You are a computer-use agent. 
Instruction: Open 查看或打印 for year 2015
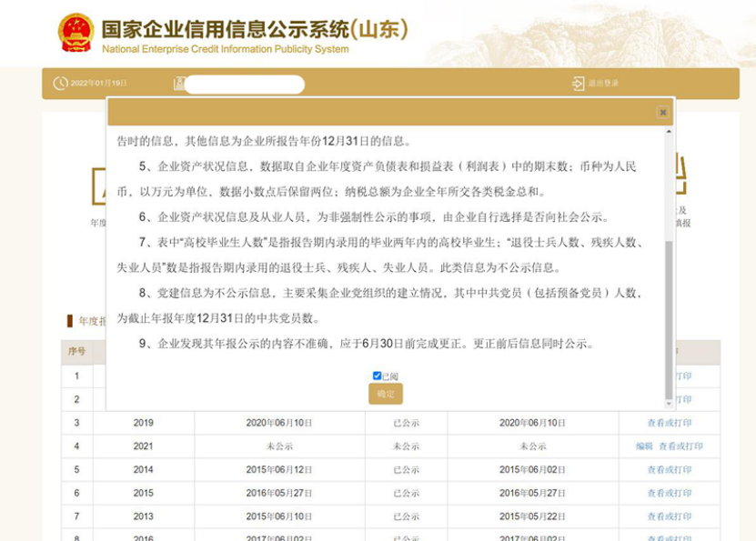[x=670, y=493]
